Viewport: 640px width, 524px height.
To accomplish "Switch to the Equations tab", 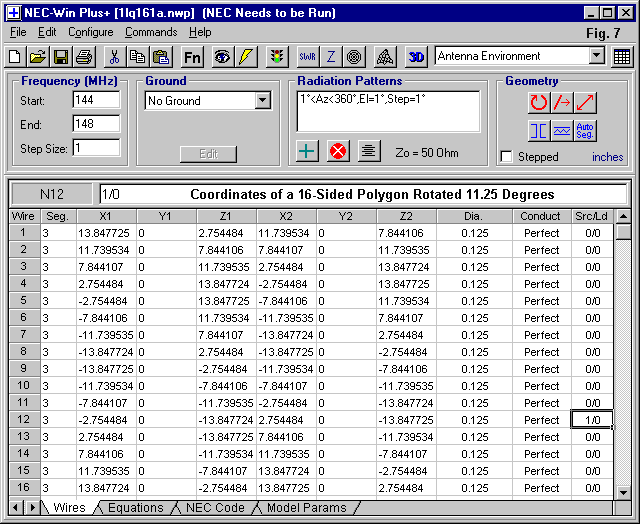I will [x=135, y=508].
